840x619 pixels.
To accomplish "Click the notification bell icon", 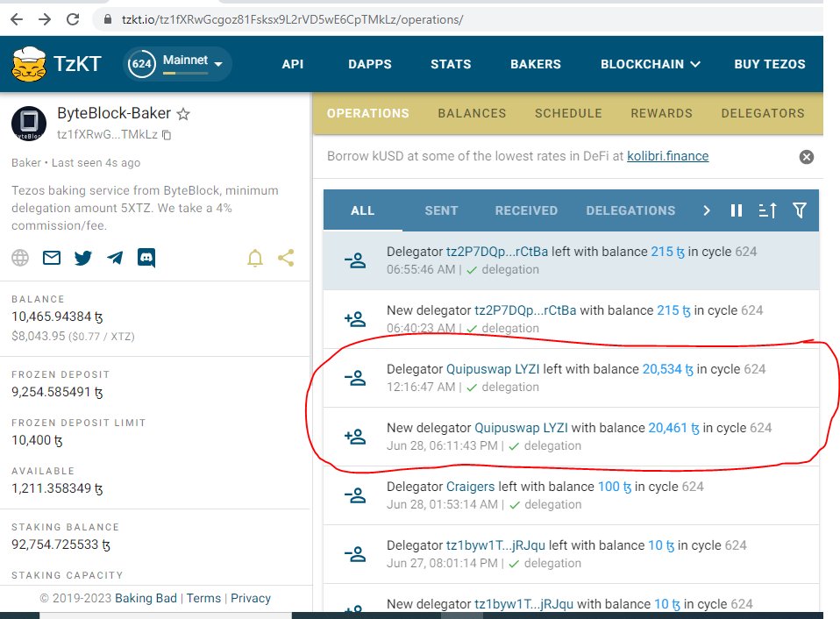I will click(255, 258).
